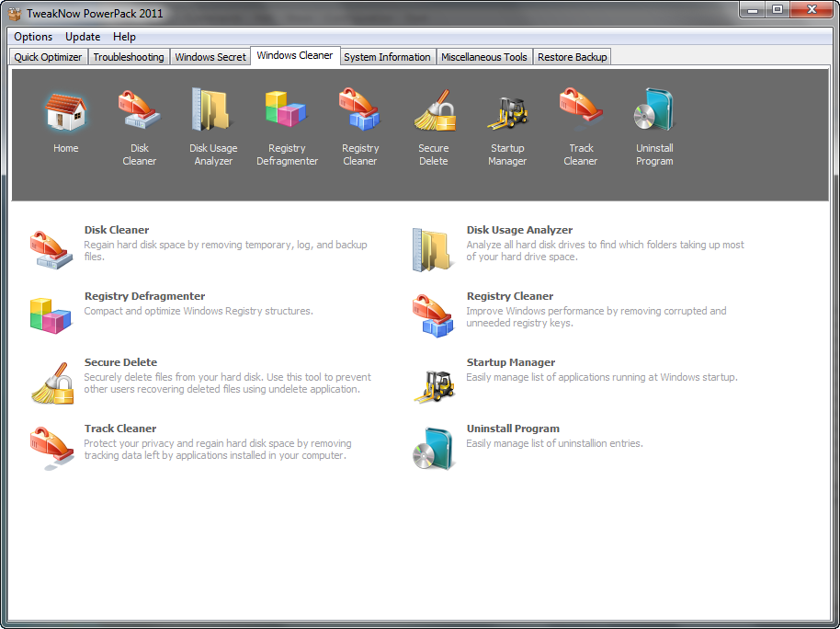Open the Options menu
This screenshot has width=840, height=629.
pos(33,37)
